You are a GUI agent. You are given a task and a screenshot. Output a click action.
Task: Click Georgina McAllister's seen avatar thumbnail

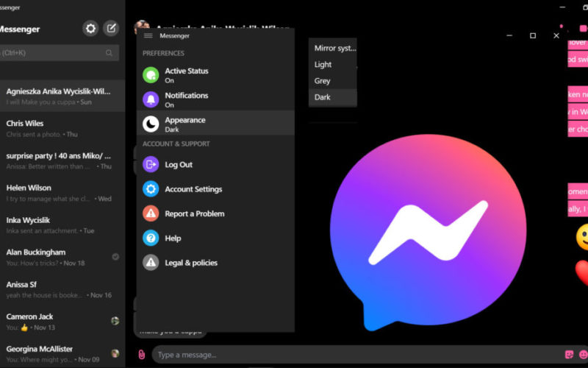[x=115, y=353]
